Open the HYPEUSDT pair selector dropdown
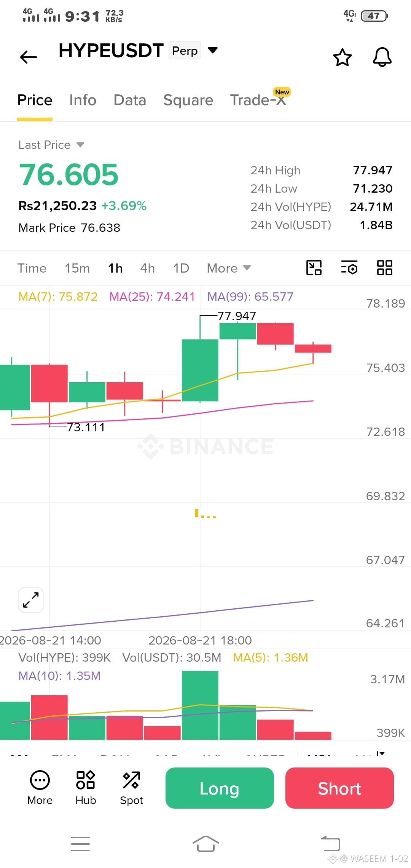 click(x=213, y=50)
